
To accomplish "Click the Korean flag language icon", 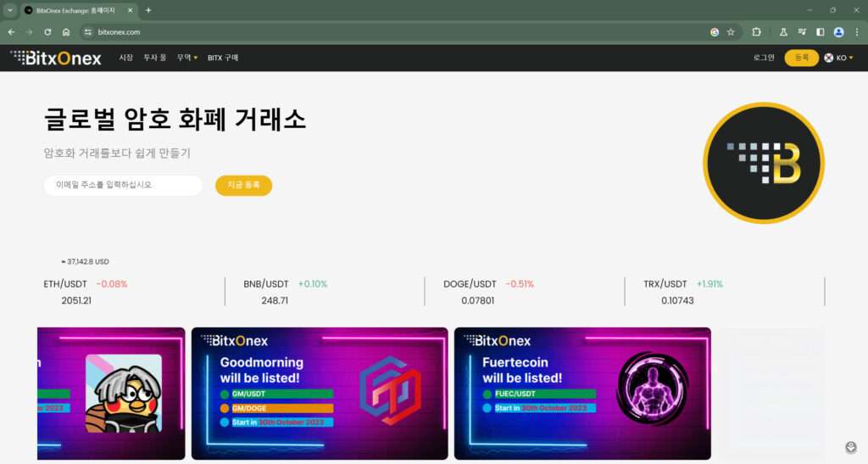I will (829, 58).
